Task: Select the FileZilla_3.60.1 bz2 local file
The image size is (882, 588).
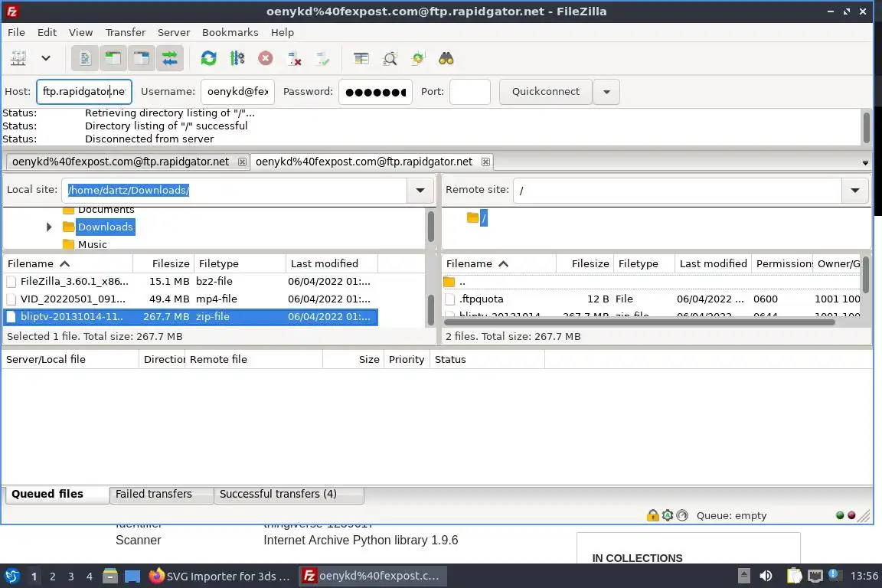Action: [x=191, y=281]
